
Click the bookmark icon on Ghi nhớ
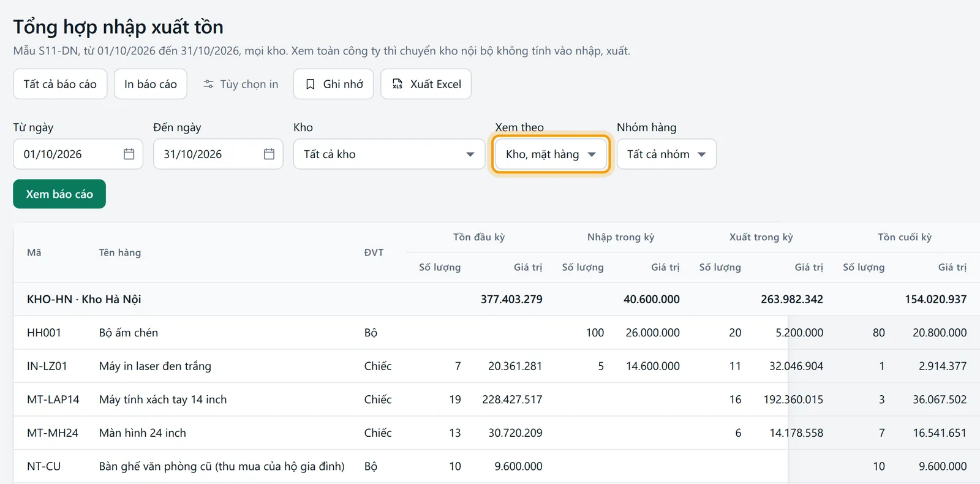311,84
